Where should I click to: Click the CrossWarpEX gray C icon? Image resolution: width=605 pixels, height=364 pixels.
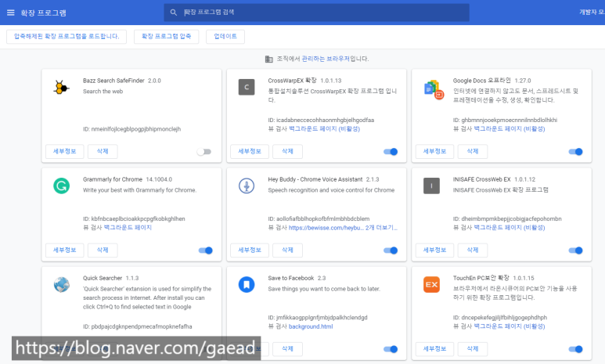pos(247,87)
